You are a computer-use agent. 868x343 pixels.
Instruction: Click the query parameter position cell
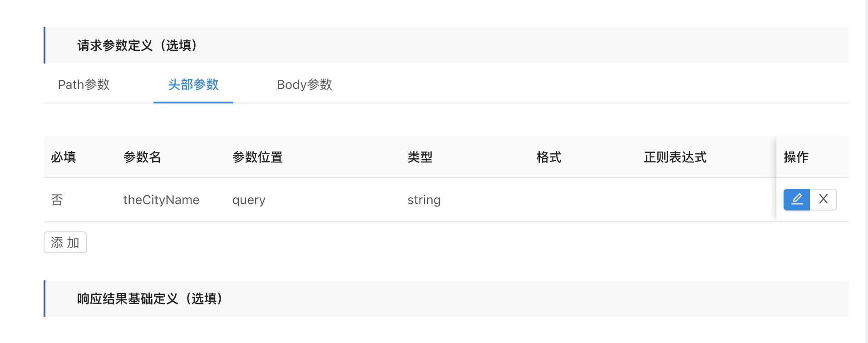click(249, 200)
